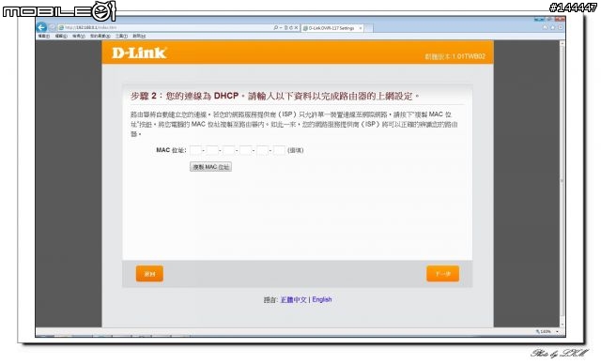Open a new blank browser tab
Image resolution: width=601 pixels, height=364 pixels.
368,28
